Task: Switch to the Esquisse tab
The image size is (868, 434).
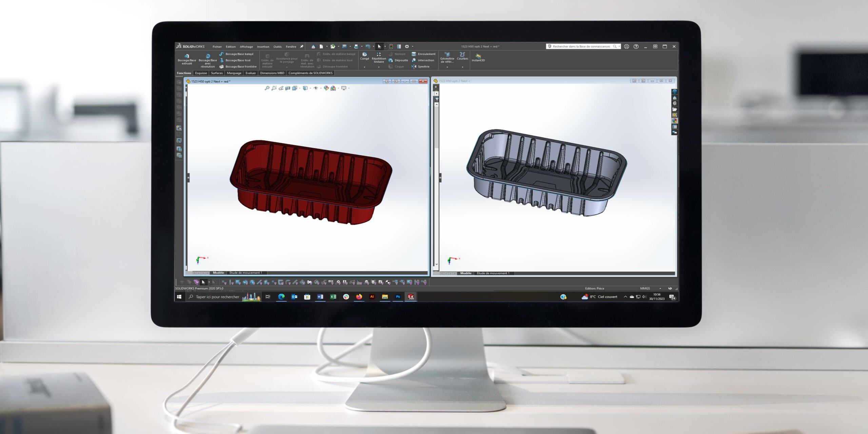Action: coord(201,73)
